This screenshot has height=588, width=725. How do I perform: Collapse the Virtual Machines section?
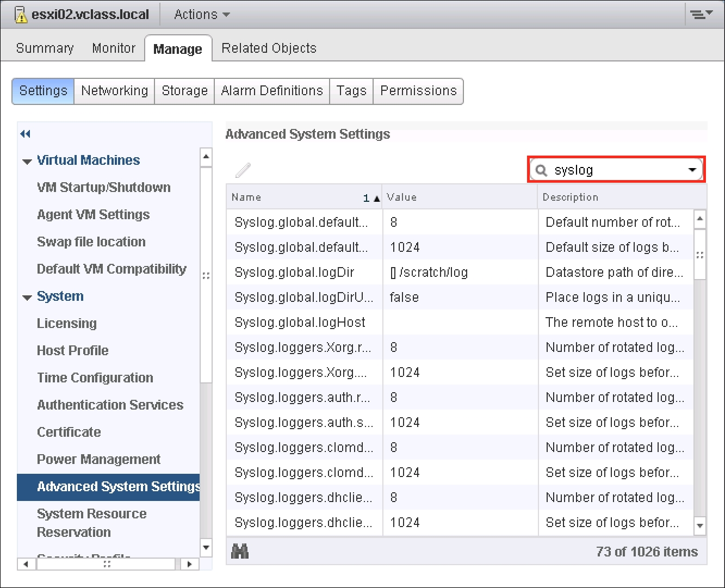click(27, 162)
